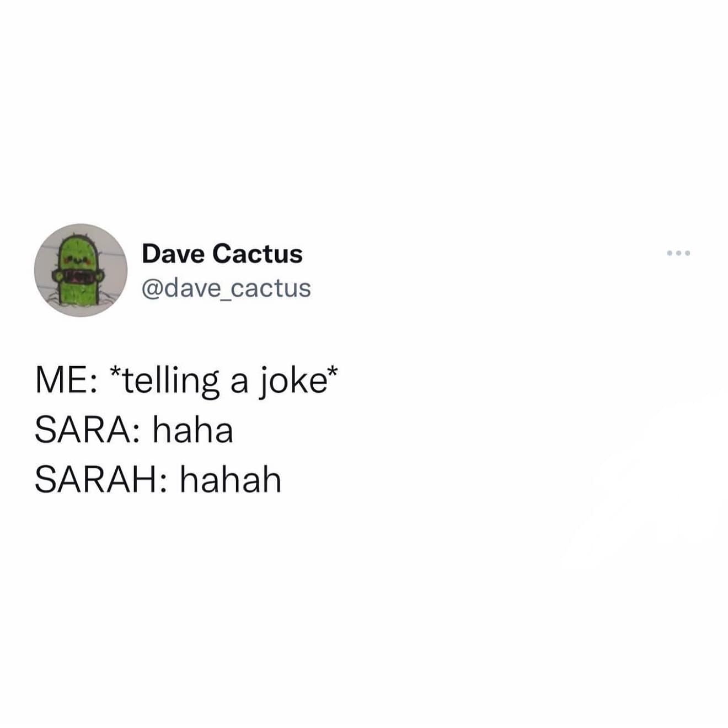The width and height of the screenshot is (728, 728).
Task: Click the word haha after SARA
Action: tap(193, 430)
